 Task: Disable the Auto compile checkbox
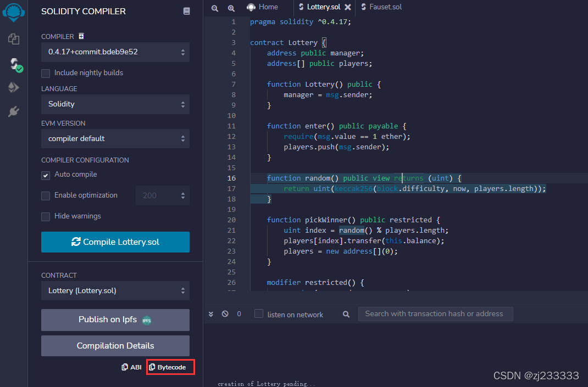[46, 175]
